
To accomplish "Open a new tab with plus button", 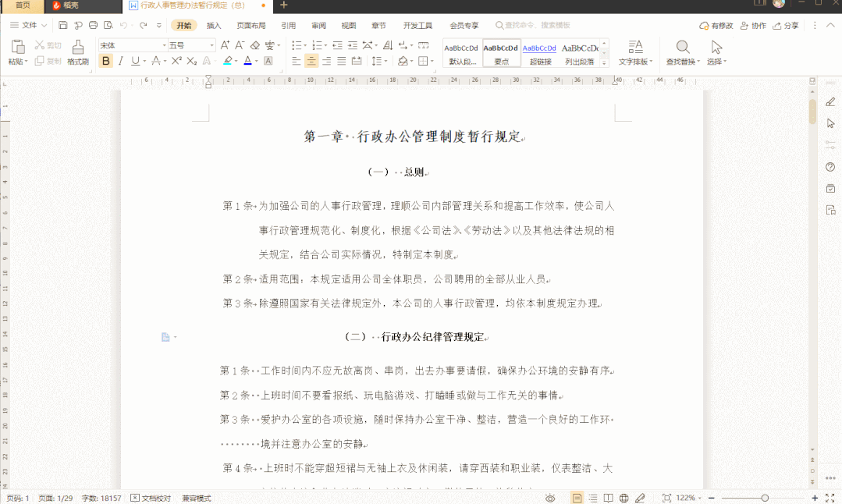I will (284, 5).
